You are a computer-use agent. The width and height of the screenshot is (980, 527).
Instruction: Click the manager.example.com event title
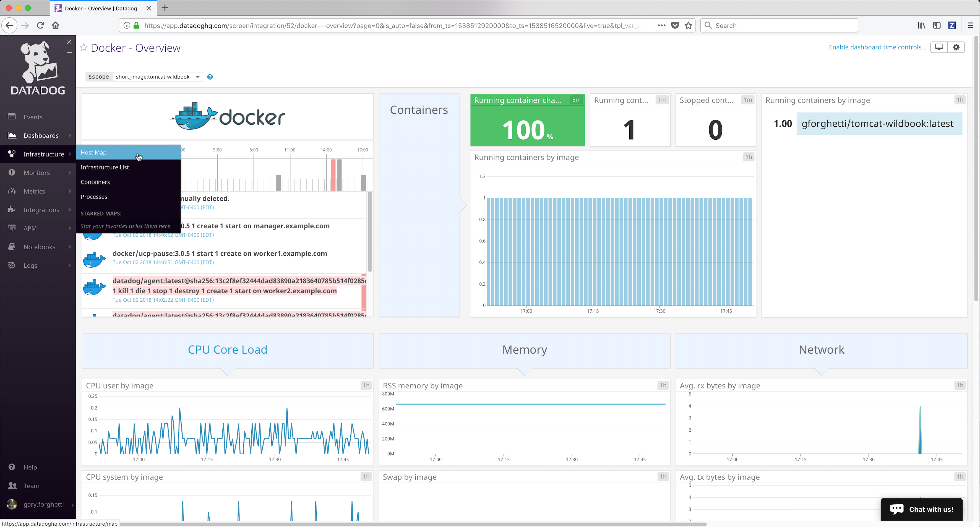[x=255, y=226]
